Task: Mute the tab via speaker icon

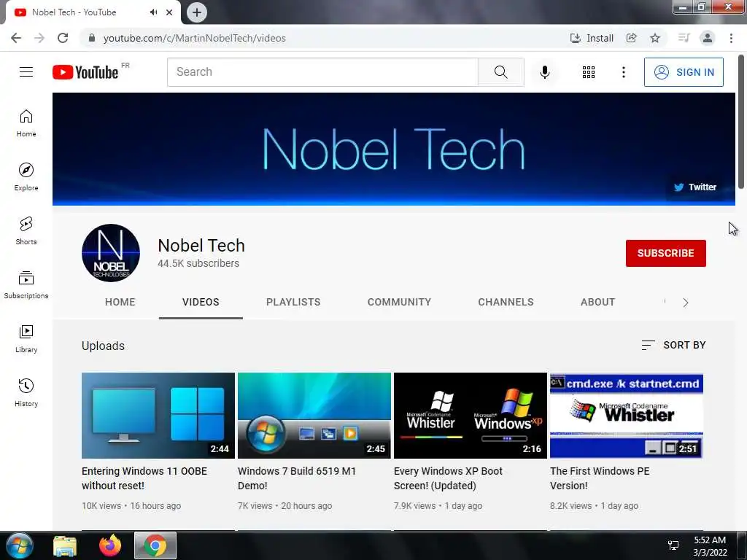Action: (x=153, y=12)
